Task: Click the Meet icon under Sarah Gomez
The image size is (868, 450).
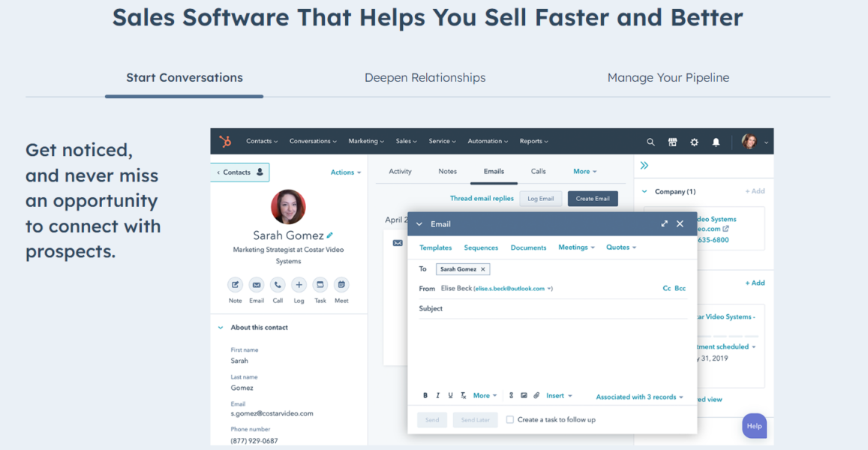Action: [341, 285]
